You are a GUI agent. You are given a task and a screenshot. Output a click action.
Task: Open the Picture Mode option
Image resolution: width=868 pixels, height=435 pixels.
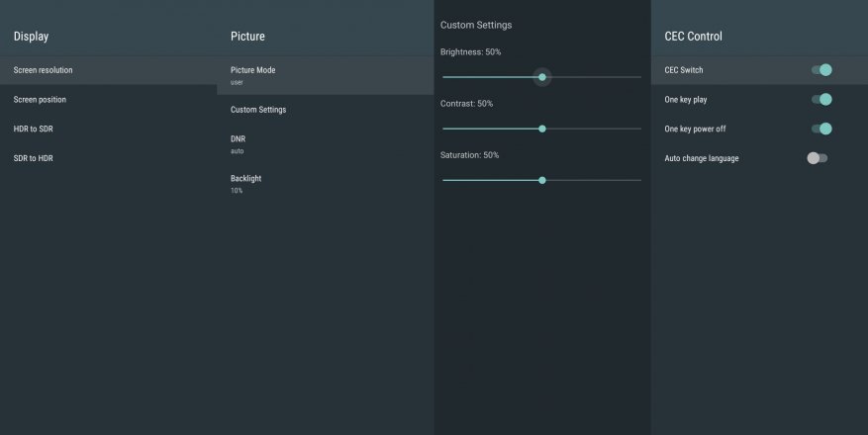pyautogui.click(x=253, y=75)
